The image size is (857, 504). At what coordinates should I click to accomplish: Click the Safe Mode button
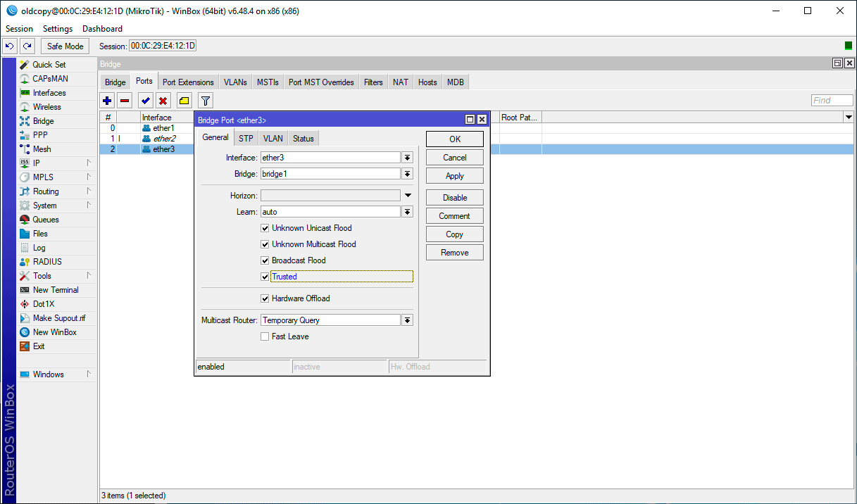coord(65,46)
